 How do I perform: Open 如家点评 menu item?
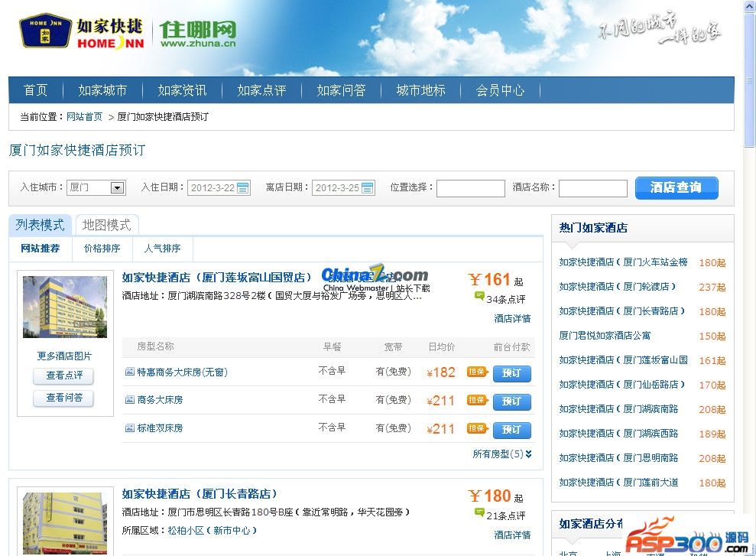261,90
